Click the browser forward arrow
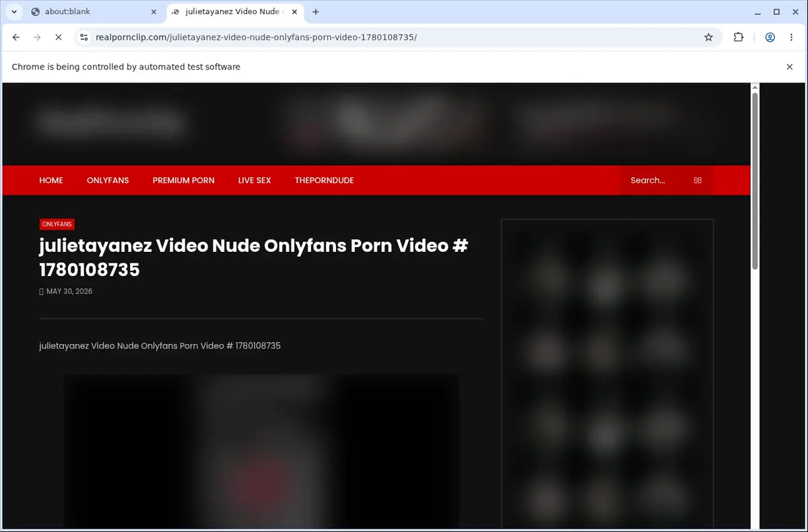Viewport: 808px width, 532px height. pyautogui.click(x=37, y=38)
